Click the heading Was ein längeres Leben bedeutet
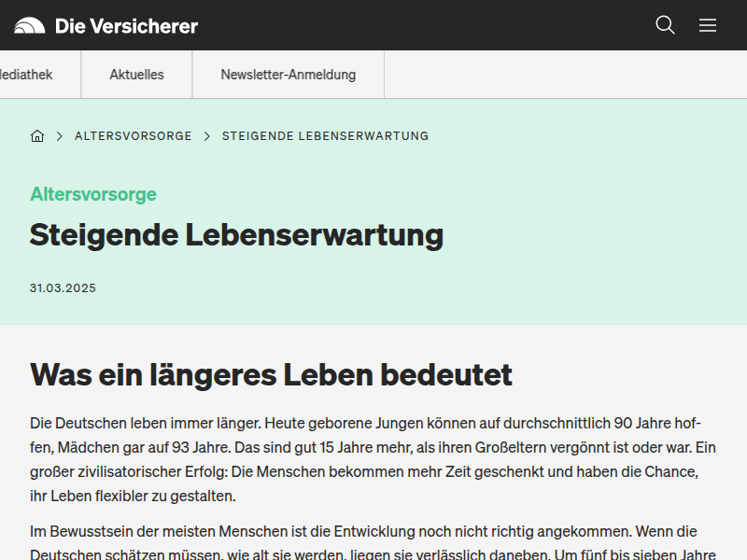The width and height of the screenshot is (747, 560). [271, 375]
